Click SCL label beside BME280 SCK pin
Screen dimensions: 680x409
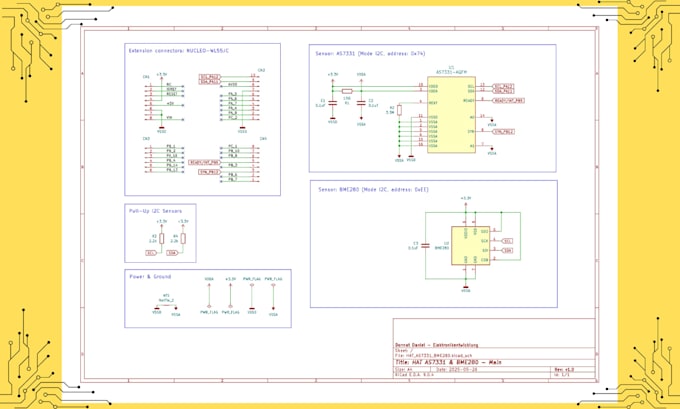[507, 241]
